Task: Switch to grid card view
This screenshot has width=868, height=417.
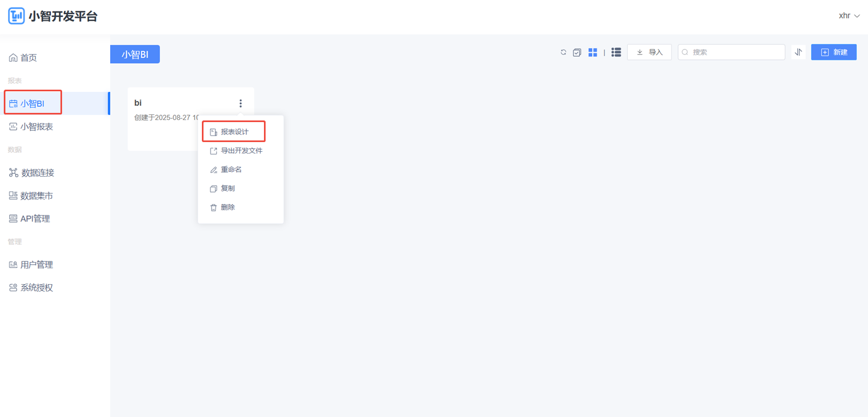Action: (x=593, y=52)
